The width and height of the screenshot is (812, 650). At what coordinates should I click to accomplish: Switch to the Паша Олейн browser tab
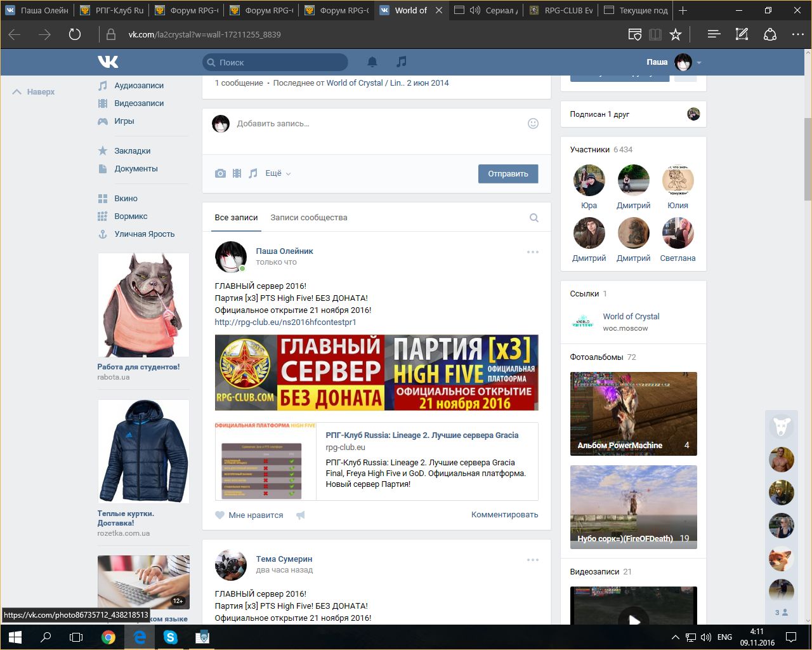tap(37, 10)
